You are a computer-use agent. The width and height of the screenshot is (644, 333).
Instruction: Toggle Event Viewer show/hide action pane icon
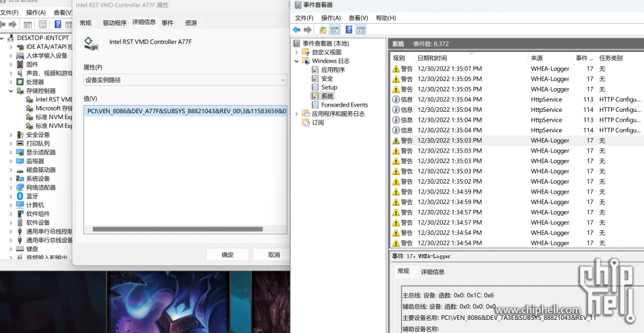(x=360, y=30)
